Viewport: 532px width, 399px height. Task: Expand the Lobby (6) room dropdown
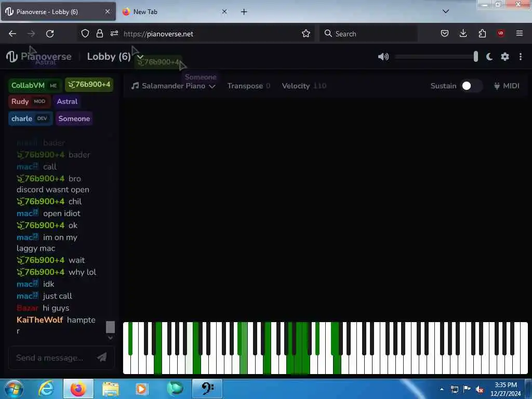[140, 57]
